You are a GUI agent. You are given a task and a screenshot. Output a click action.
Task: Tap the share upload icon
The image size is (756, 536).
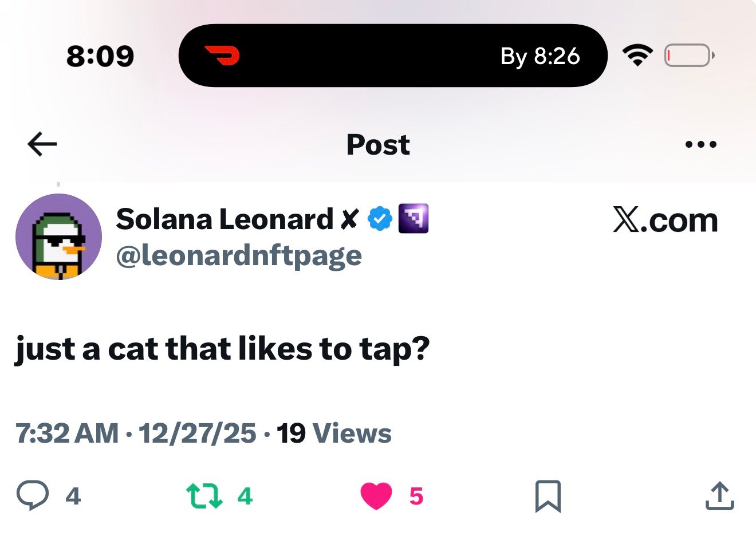pos(719,496)
